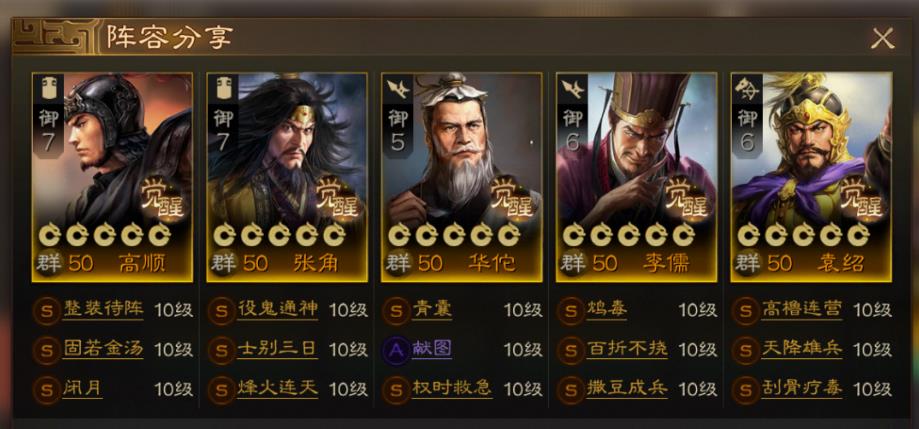The width and height of the screenshot is (919, 429).
Task: Click S-rank icon beside 鸩毒
Action: coord(571,311)
